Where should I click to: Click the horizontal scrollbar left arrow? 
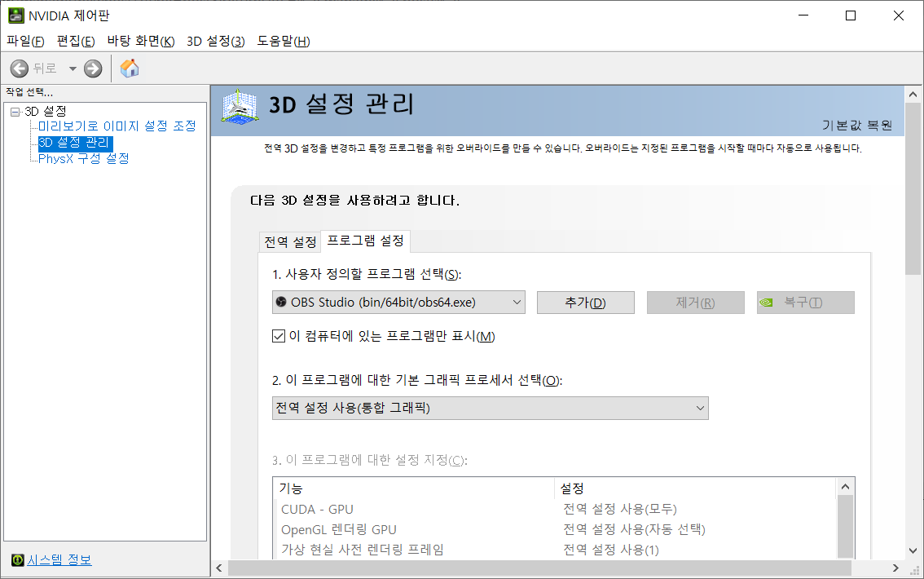(x=219, y=568)
